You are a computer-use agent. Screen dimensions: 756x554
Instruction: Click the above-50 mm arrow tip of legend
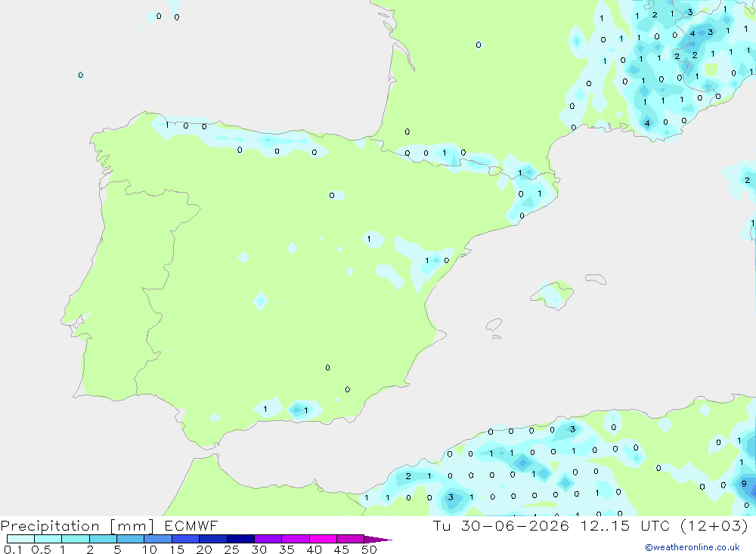click(x=378, y=539)
